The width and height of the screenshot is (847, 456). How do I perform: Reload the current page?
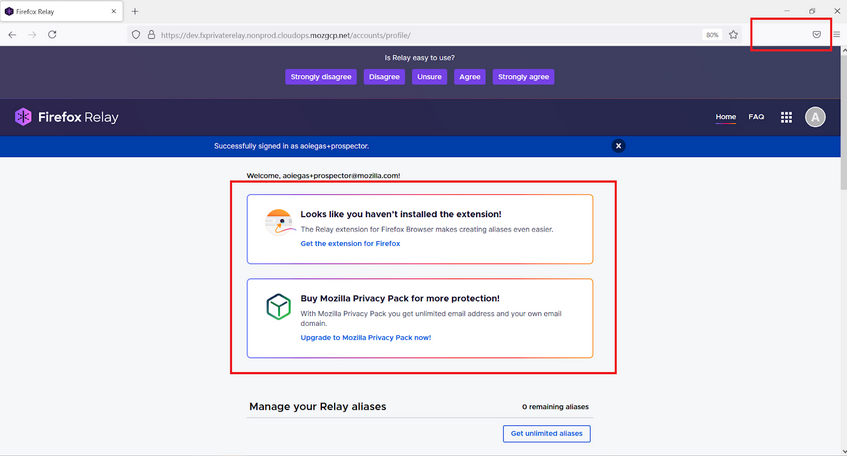click(52, 35)
